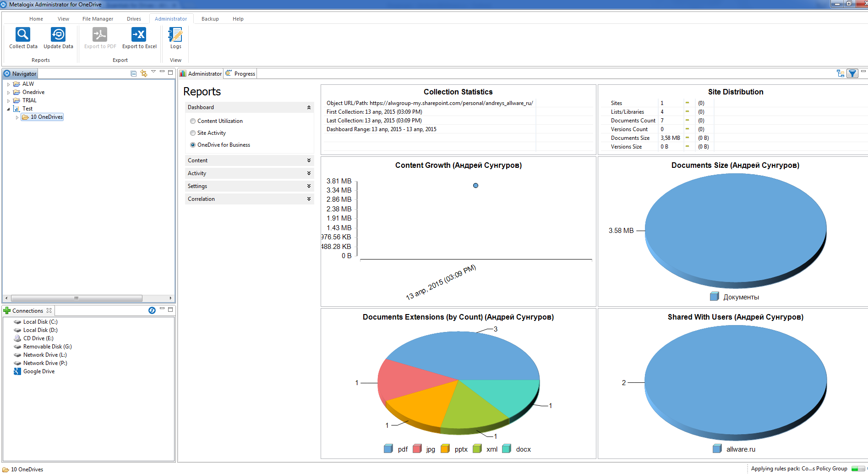Open the Drives ribbon tab

(x=134, y=19)
